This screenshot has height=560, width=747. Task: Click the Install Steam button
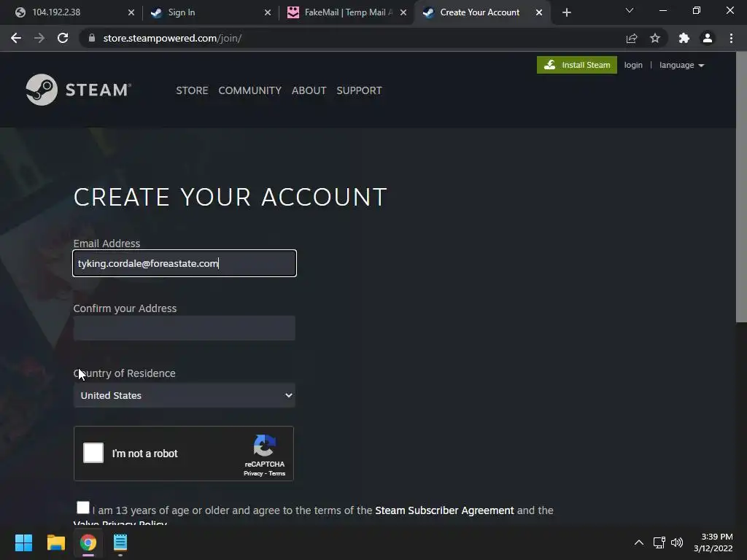577,65
